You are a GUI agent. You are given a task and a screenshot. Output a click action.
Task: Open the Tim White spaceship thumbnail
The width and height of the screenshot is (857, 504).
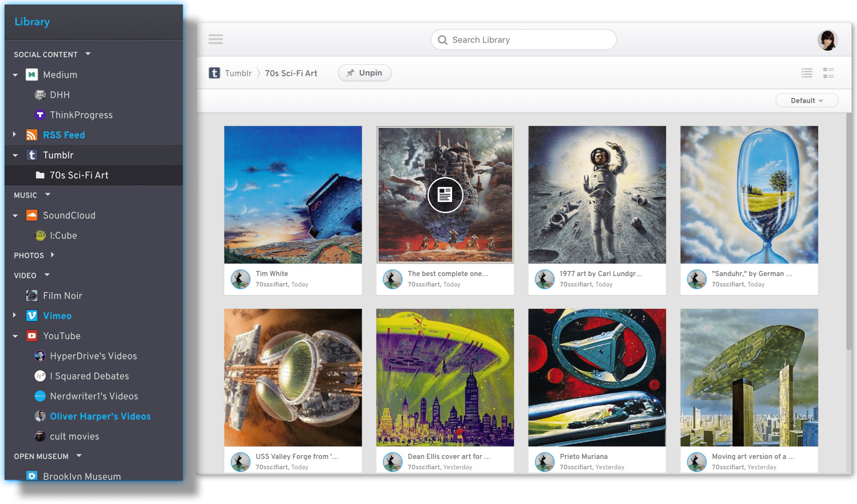click(293, 195)
